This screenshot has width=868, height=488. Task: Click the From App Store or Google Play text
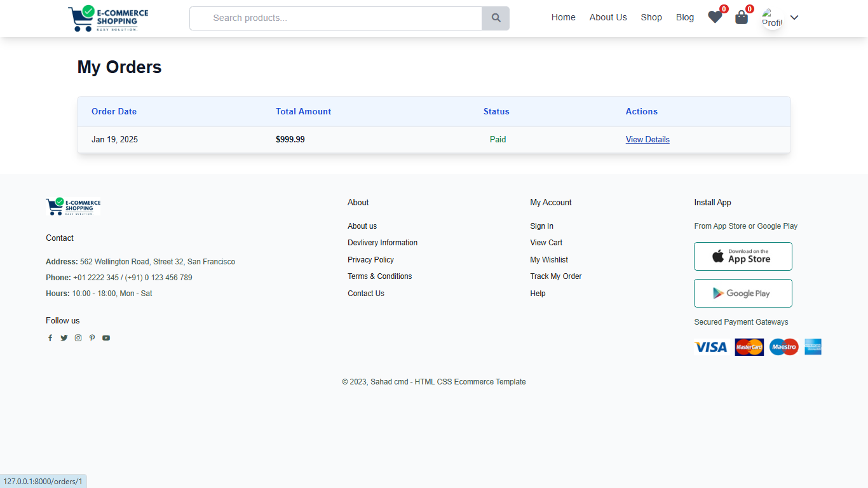pos(746,226)
